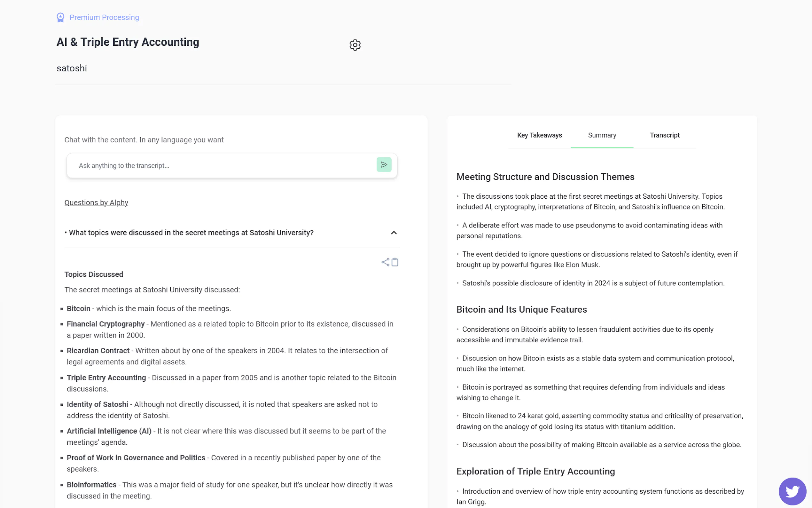Click the Premium Processing label text
Image resolution: width=812 pixels, height=508 pixels.
click(104, 18)
